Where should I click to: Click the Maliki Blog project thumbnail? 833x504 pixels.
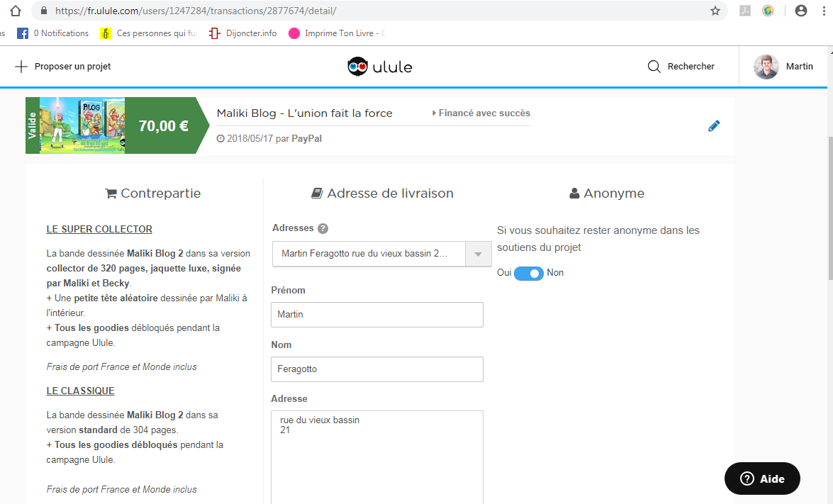[82, 125]
